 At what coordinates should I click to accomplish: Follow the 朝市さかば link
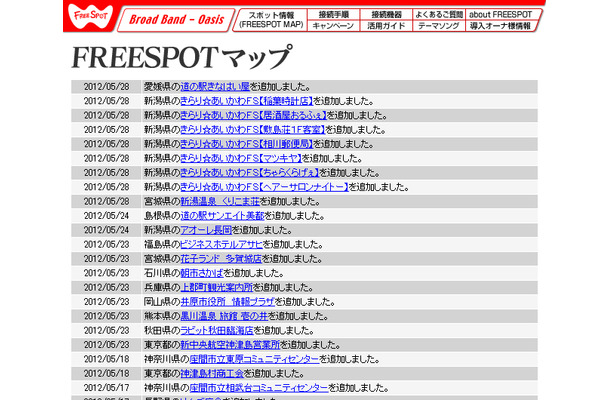point(202,273)
